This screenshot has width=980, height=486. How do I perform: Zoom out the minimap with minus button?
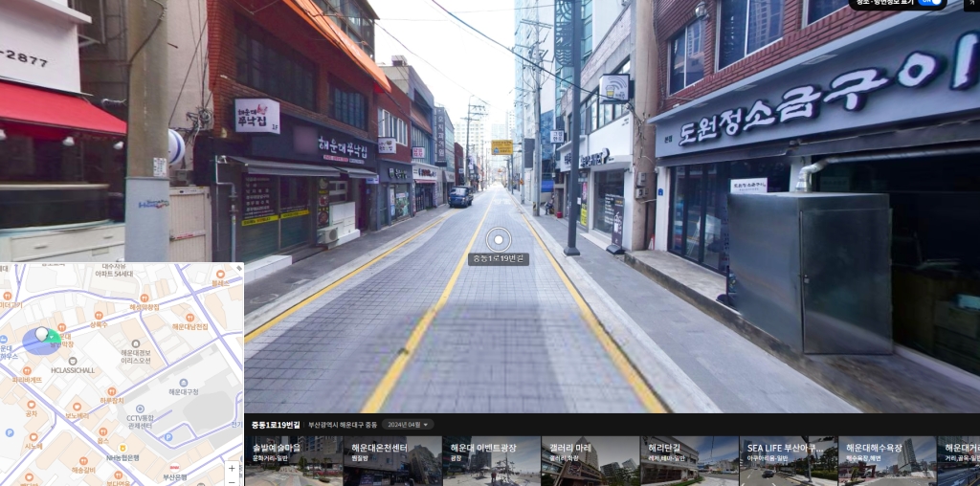231,481
